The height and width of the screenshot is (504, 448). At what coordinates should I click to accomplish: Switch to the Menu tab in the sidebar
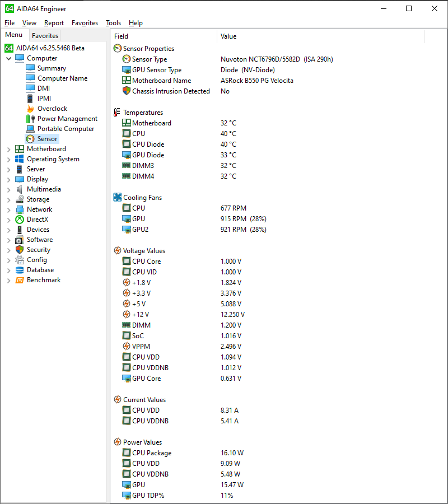14,35
